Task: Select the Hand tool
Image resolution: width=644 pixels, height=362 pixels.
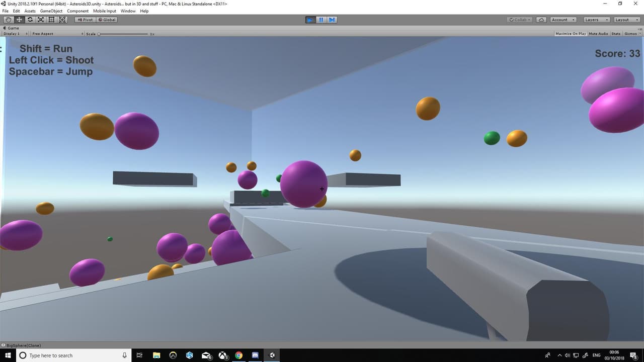Action: tap(9, 20)
